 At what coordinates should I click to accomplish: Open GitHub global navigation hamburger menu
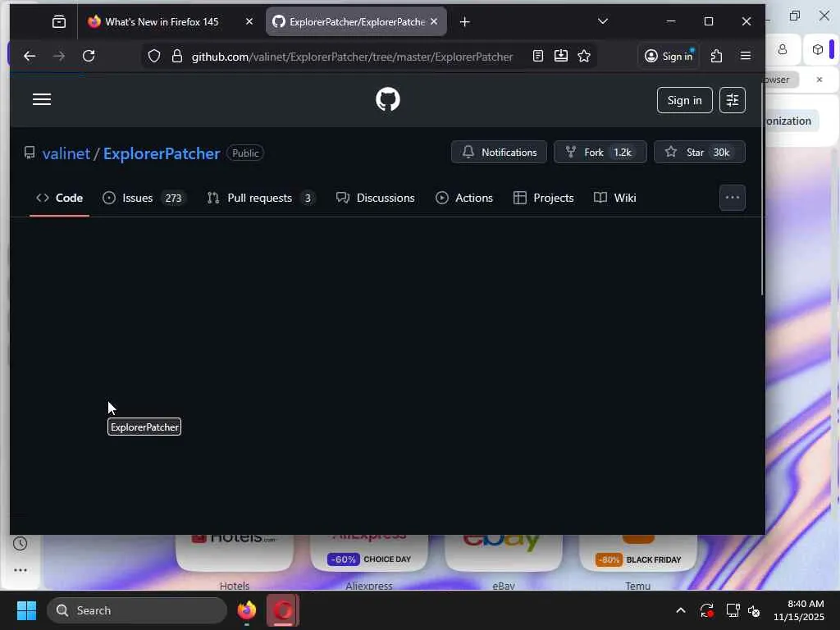point(42,99)
